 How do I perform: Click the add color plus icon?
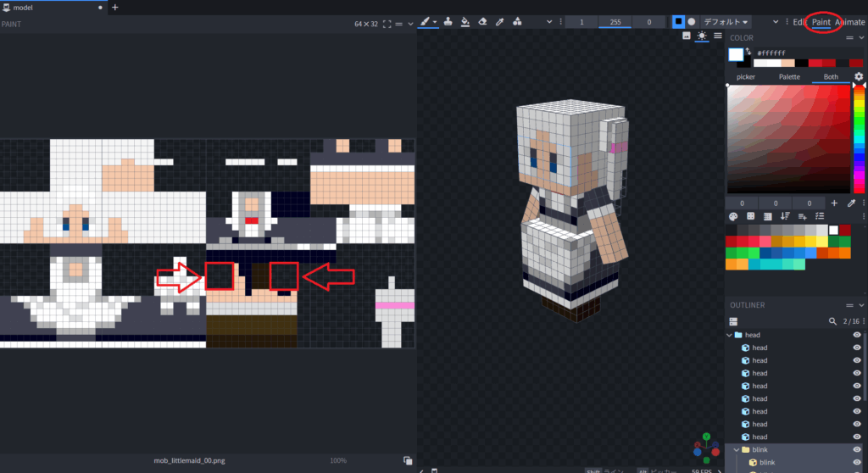pos(834,203)
